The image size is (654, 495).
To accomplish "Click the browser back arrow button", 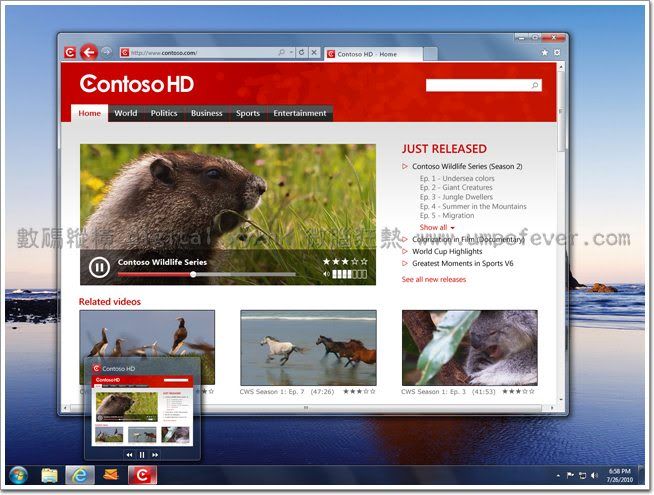I will (88, 52).
